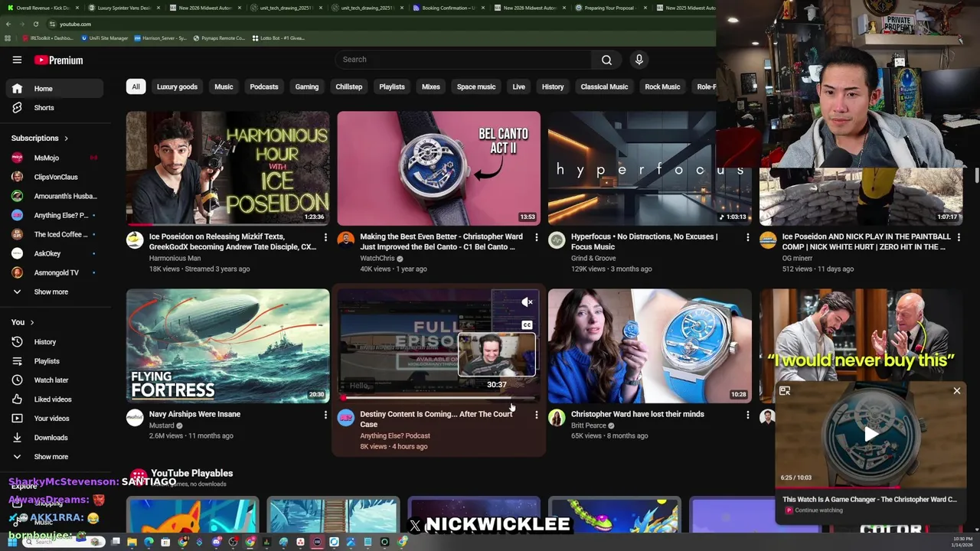The width and height of the screenshot is (980, 551).
Task: Select the All filter chip
Action: [136, 86]
